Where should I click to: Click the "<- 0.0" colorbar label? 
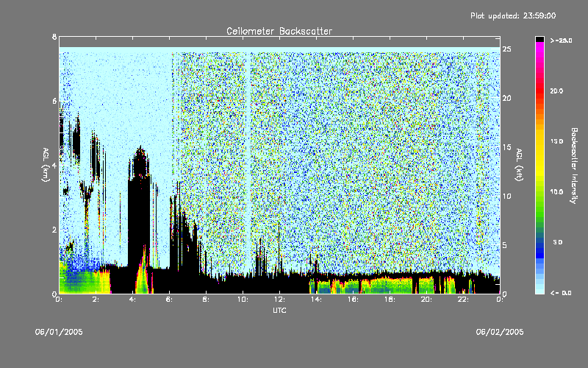(x=561, y=293)
